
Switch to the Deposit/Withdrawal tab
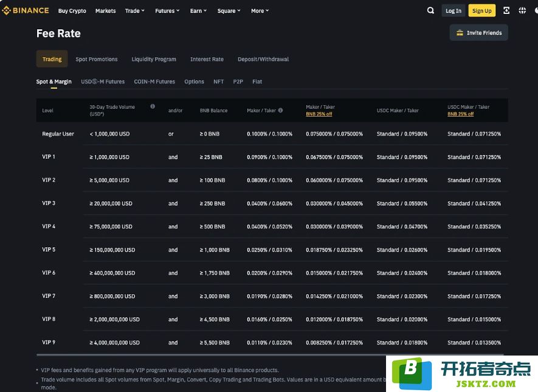pyautogui.click(x=263, y=59)
